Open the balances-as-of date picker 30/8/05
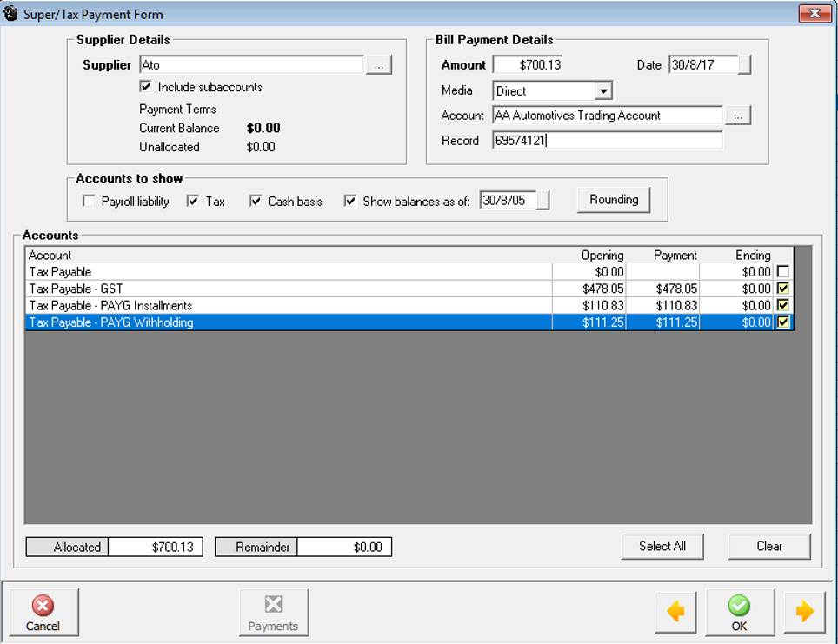838x644 pixels. [x=543, y=201]
